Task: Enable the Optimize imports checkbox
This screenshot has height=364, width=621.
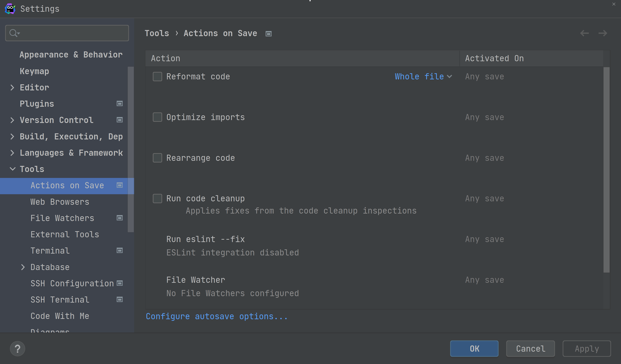Action: [157, 117]
